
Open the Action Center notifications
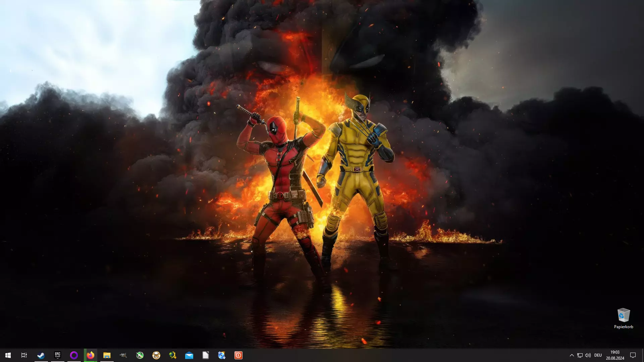click(x=633, y=355)
